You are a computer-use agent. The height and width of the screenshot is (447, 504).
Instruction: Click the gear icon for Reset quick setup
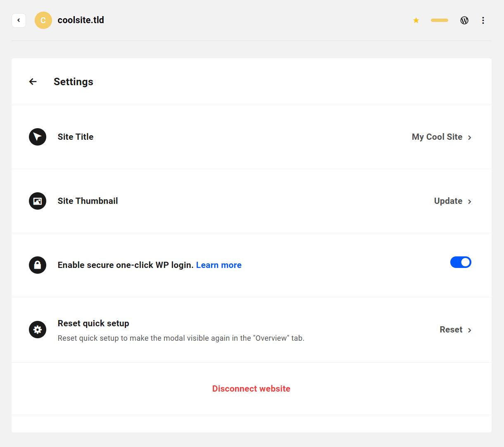tap(38, 330)
